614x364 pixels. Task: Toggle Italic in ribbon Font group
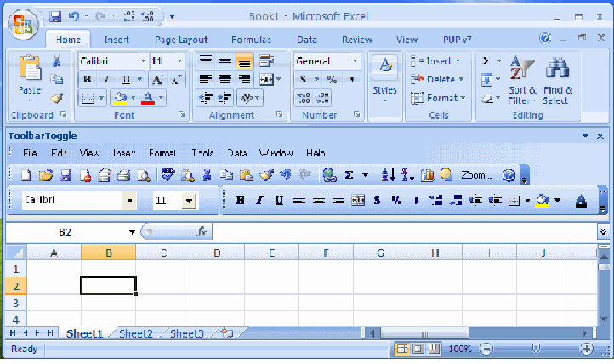pyautogui.click(x=105, y=79)
